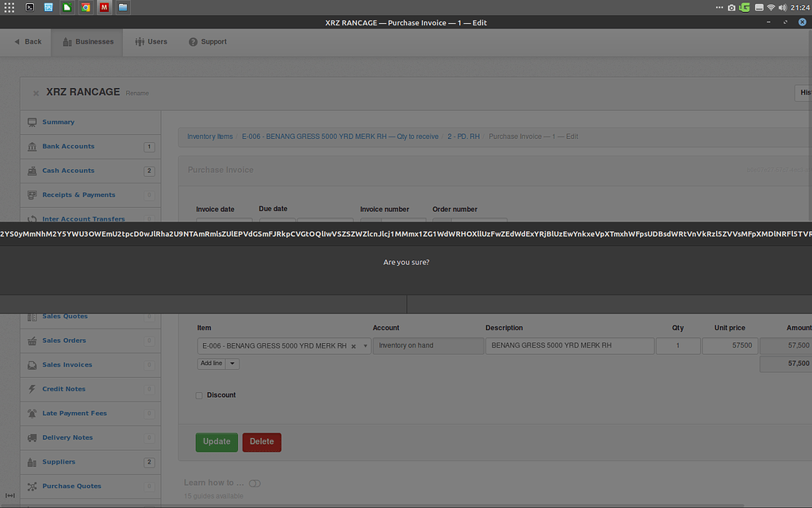Click inside the Qty input field
Viewport: 812px width, 508px height.
point(678,345)
